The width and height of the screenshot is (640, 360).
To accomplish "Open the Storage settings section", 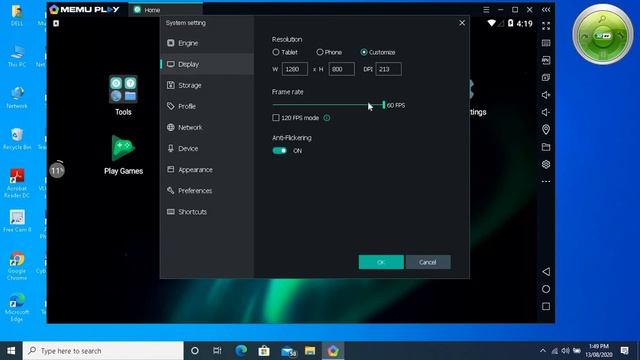I will coord(207,85).
